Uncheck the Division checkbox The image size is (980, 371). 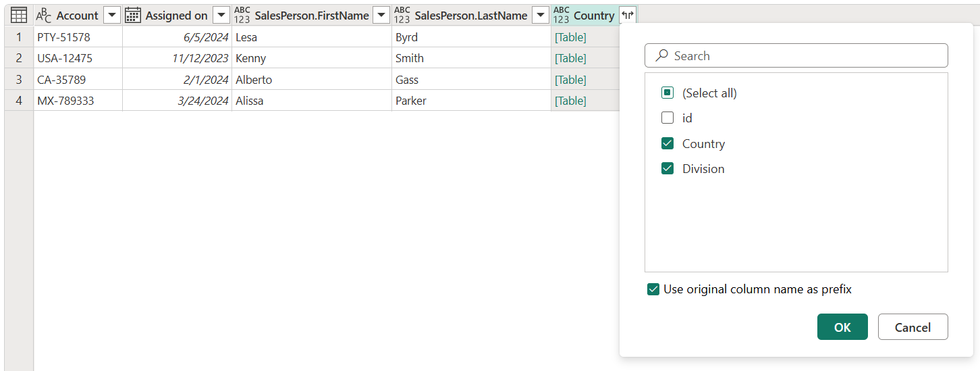tap(668, 168)
